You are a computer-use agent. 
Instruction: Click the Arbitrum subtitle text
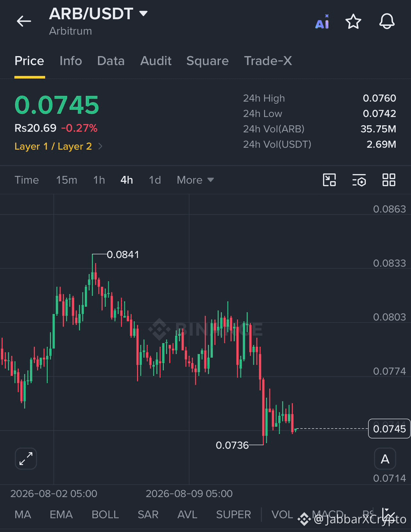(70, 31)
